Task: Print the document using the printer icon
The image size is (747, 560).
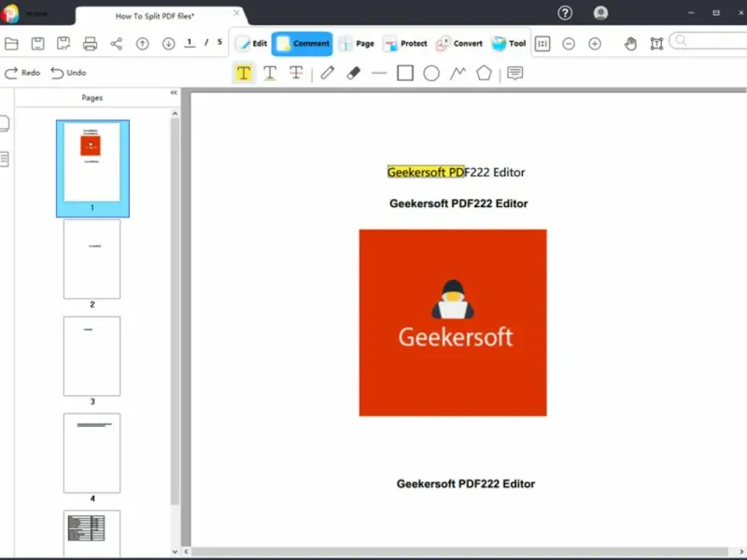Action: (90, 44)
